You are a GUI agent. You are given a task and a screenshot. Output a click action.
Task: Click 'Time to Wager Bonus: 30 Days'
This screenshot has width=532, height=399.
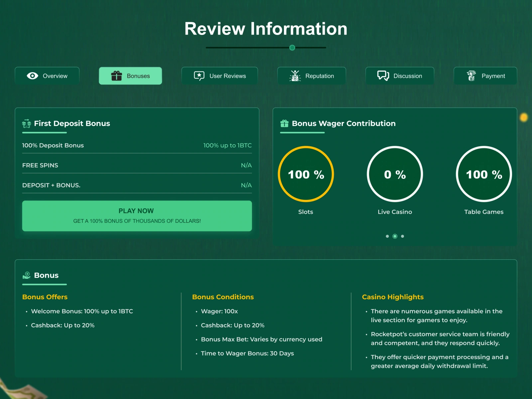click(247, 353)
